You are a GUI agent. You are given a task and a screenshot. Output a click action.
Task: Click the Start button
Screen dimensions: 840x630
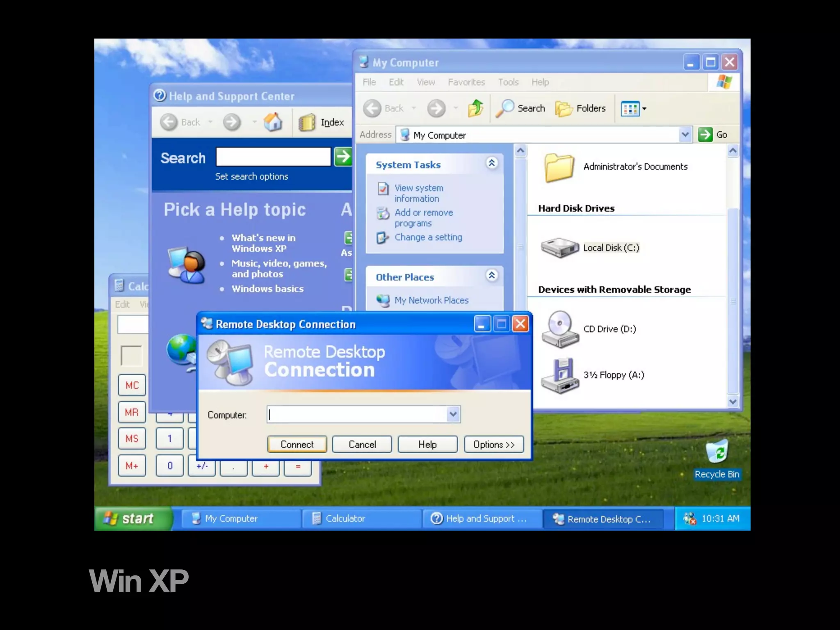133,518
